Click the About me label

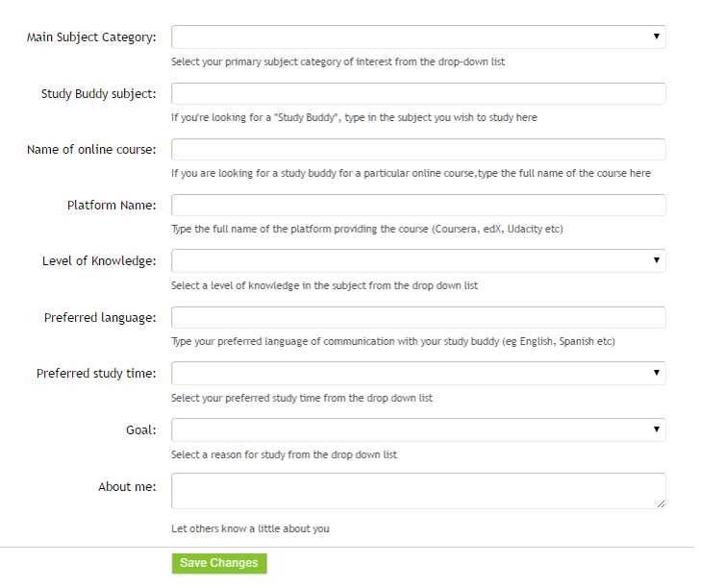tap(127, 487)
